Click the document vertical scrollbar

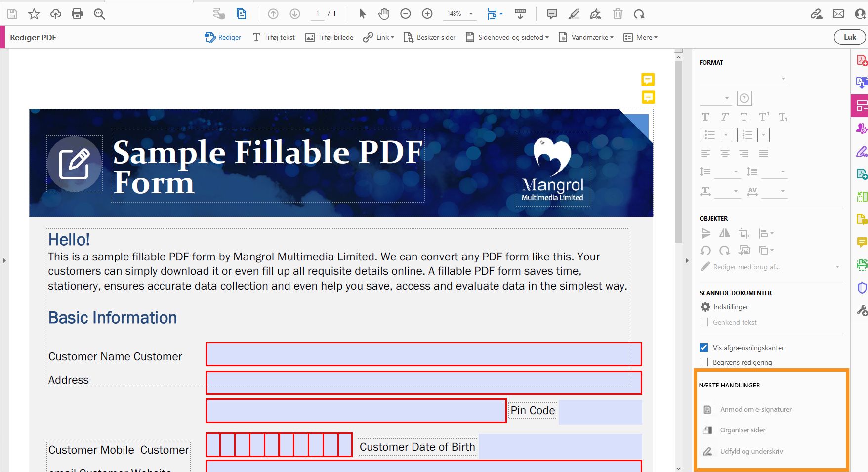click(x=678, y=151)
